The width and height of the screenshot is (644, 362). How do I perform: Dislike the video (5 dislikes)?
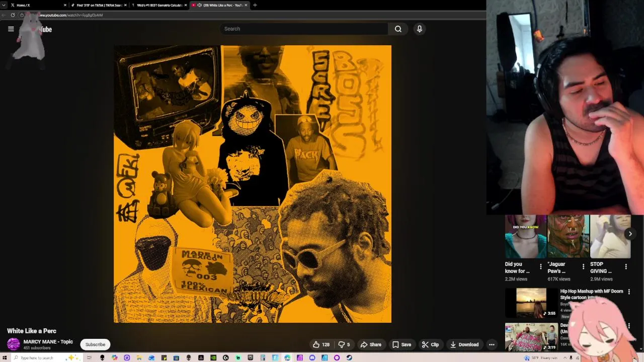pos(344,344)
